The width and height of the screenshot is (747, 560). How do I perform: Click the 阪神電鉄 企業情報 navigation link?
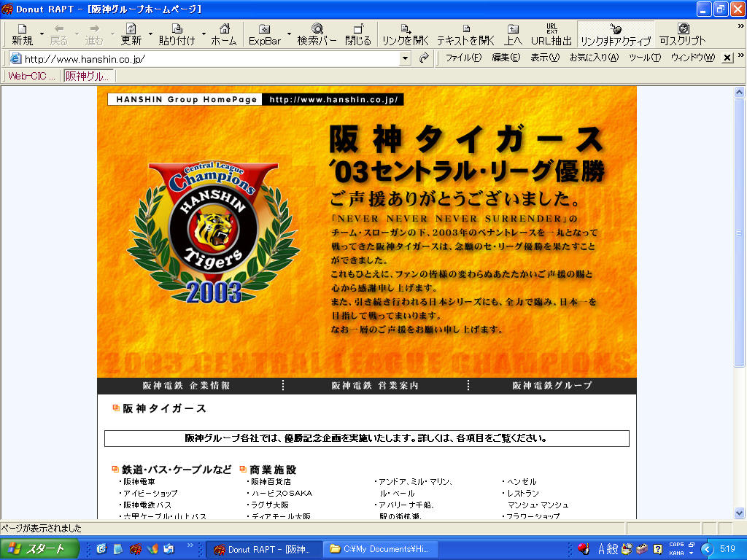click(x=186, y=386)
